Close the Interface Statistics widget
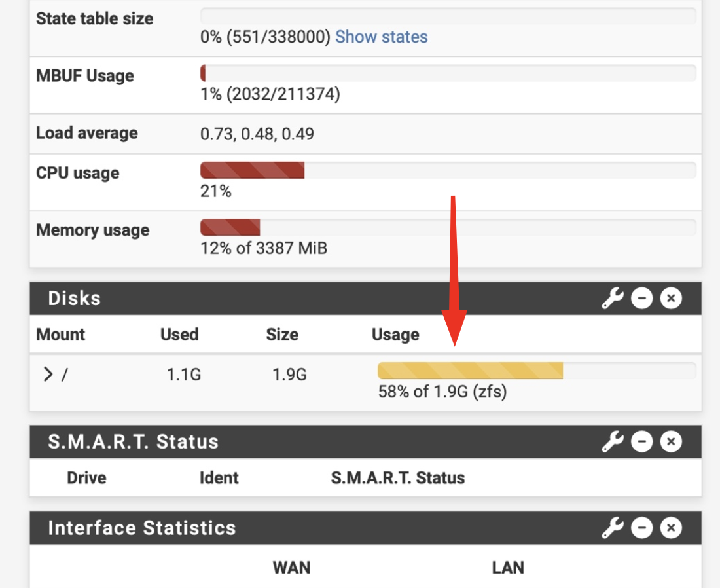The width and height of the screenshot is (720, 588). tap(670, 528)
